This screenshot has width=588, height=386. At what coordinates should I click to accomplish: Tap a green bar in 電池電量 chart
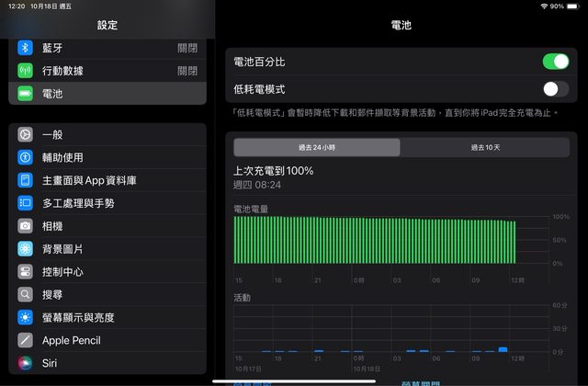367,241
